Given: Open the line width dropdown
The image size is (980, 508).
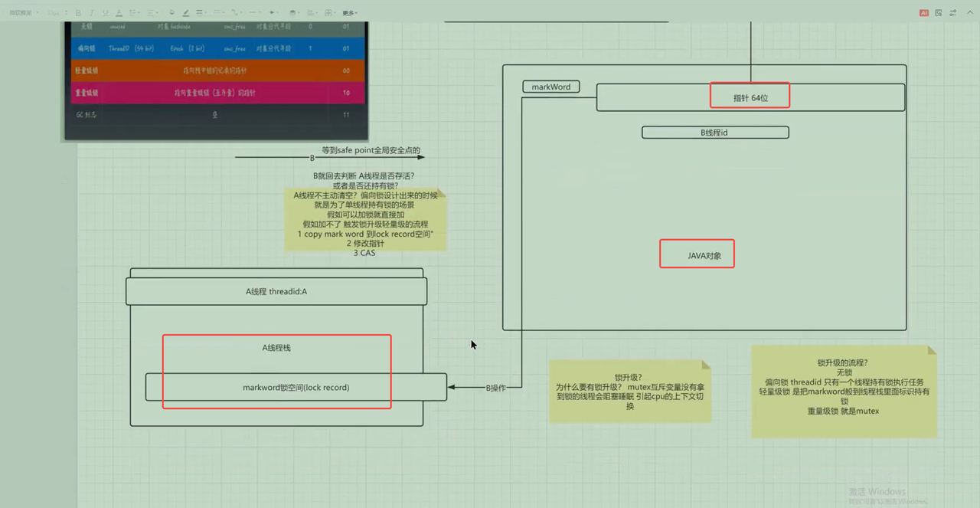Looking at the screenshot, I should click(x=201, y=13).
